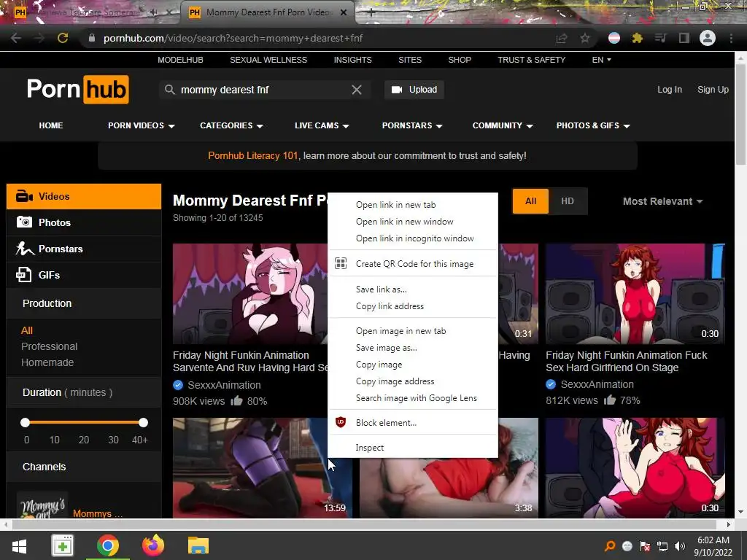Expand the Community nav dropdown
The image size is (747, 560).
(503, 125)
